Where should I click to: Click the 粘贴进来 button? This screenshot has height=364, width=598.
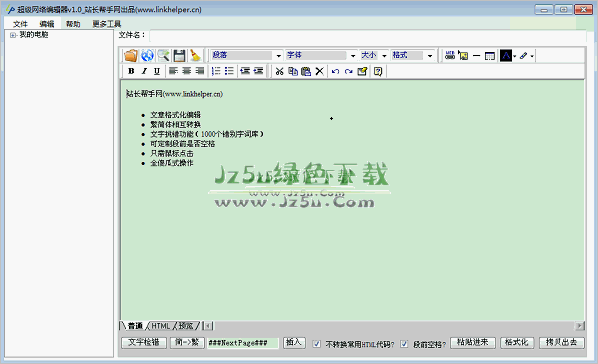coord(473,343)
